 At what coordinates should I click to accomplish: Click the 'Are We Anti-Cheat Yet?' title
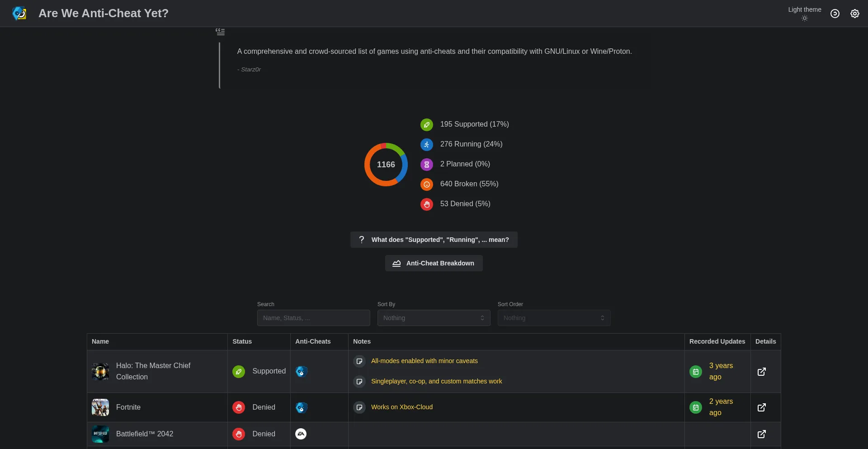[x=104, y=13]
